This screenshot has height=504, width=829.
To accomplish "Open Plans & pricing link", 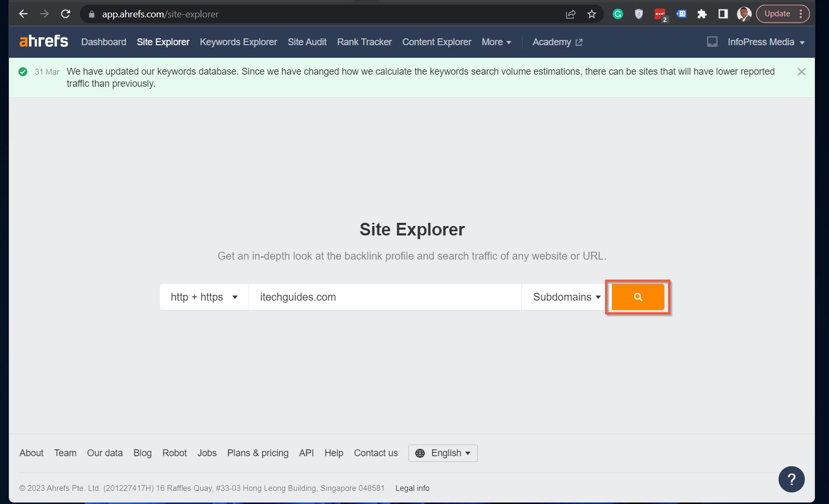I will pos(258,453).
